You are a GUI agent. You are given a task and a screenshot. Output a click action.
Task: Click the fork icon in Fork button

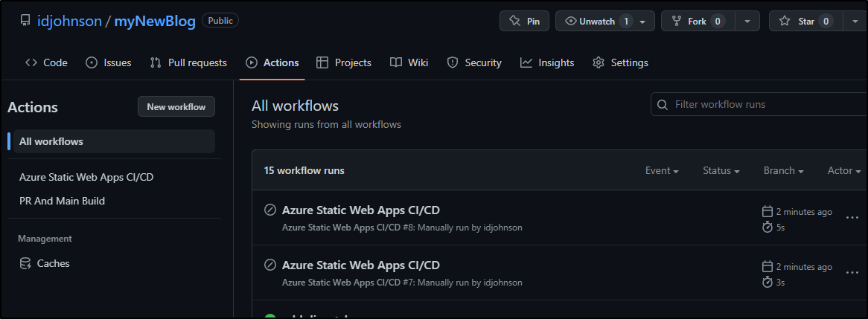[676, 21]
